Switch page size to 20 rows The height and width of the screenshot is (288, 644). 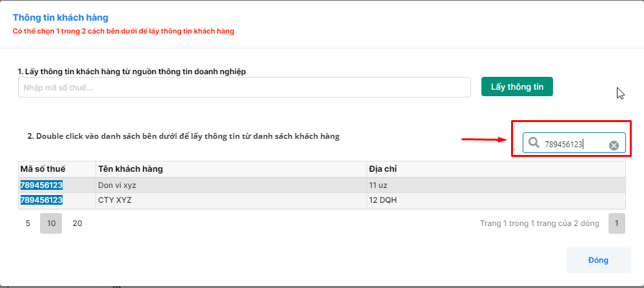pyautogui.click(x=77, y=223)
